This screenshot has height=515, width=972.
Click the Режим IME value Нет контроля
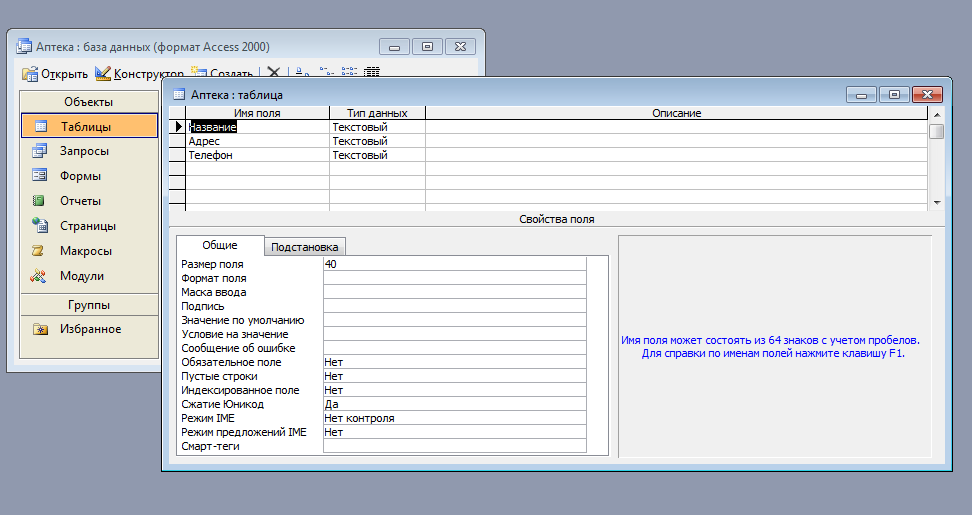pyautogui.click(x=454, y=418)
